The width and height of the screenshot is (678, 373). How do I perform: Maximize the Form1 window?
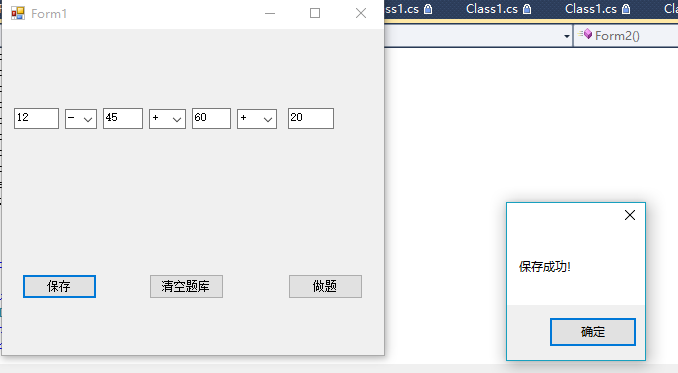(315, 13)
